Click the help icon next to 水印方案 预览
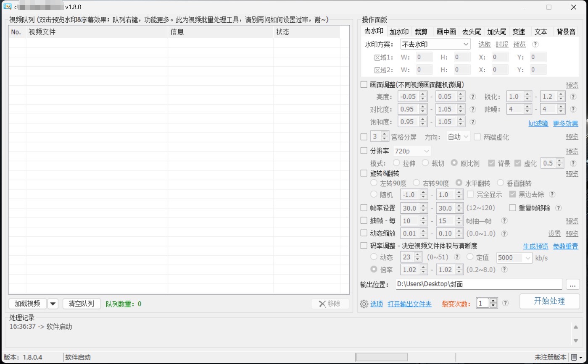The width and height of the screenshot is (588, 364). [535, 44]
